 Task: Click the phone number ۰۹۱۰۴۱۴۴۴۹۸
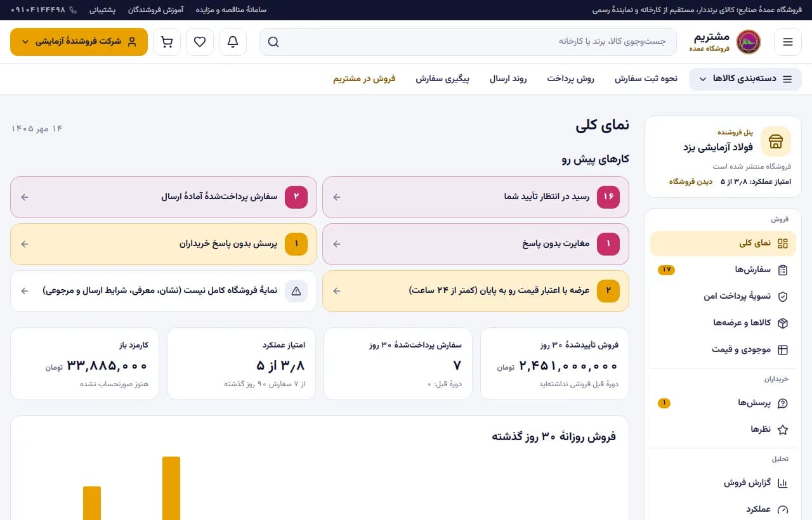tap(44, 10)
